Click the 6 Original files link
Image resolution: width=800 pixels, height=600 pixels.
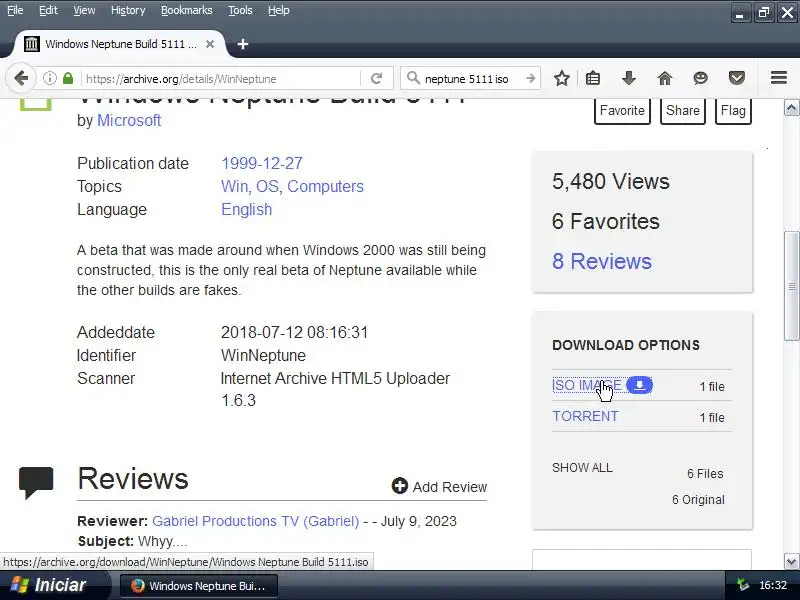(698, 499)
